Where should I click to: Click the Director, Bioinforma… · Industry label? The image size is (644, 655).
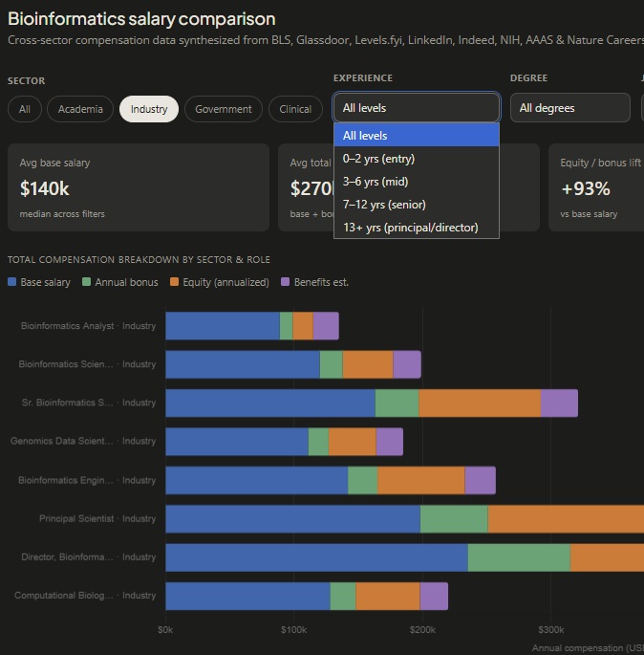click(x=89, y=557)
